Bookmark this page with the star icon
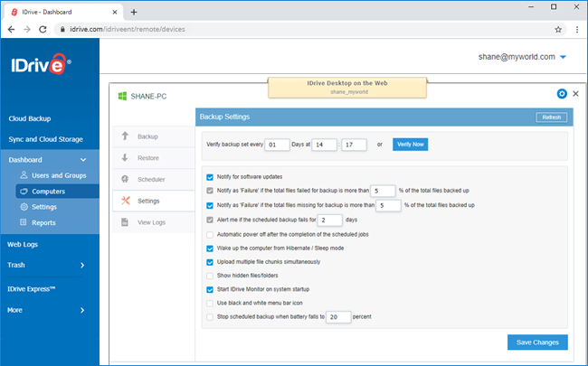588x366 pixels. point(558,29)
